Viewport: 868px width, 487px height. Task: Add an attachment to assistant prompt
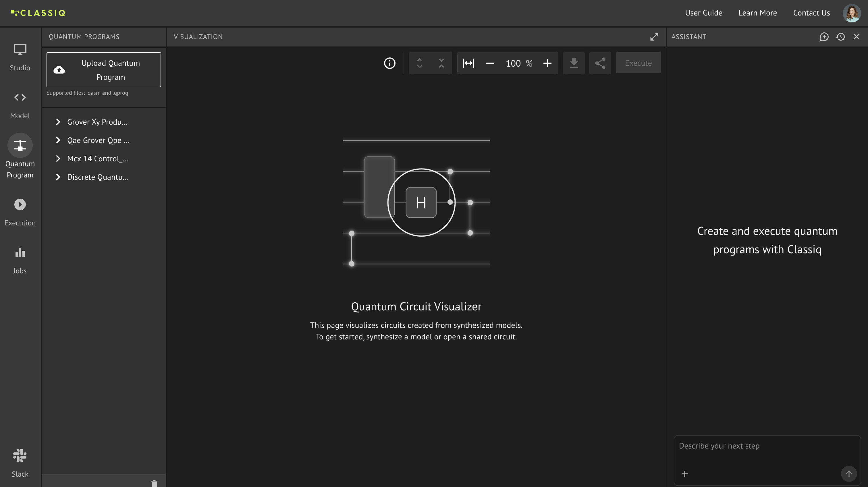tap(685, 474)
